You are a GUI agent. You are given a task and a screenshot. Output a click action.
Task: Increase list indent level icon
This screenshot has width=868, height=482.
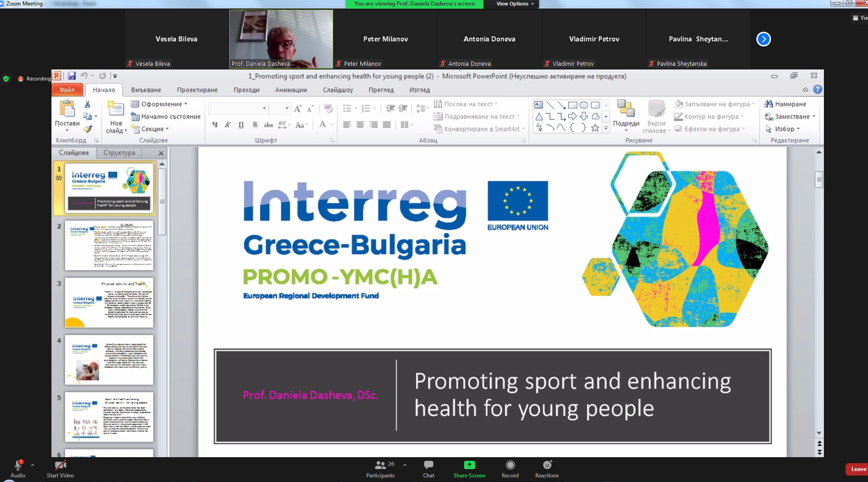point(403,109)
